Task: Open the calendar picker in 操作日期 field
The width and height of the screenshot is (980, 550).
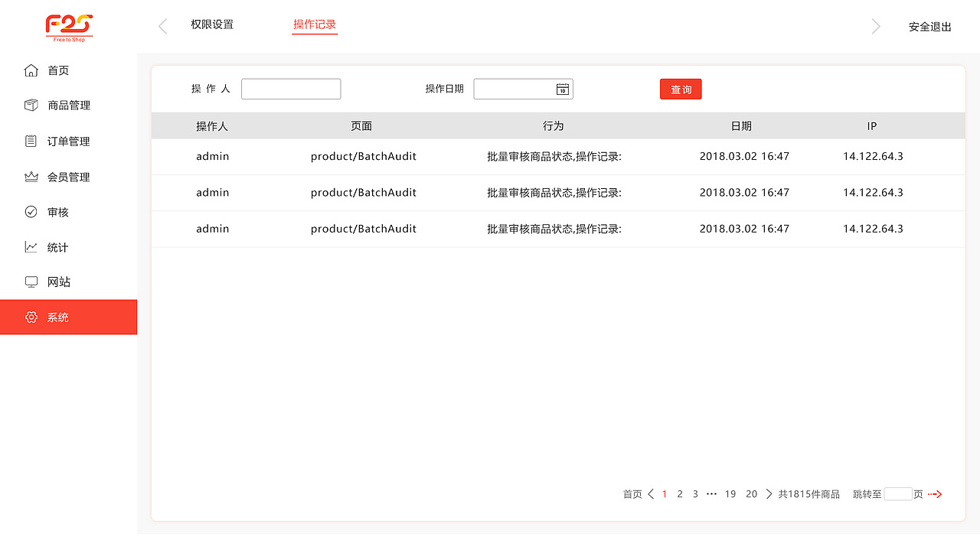Action: [562, 89]
